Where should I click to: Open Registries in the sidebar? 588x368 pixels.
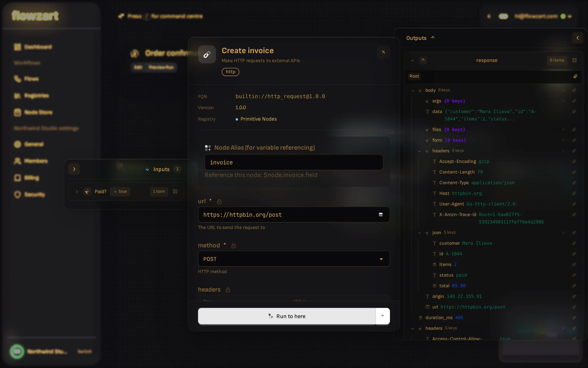[32, 96]
